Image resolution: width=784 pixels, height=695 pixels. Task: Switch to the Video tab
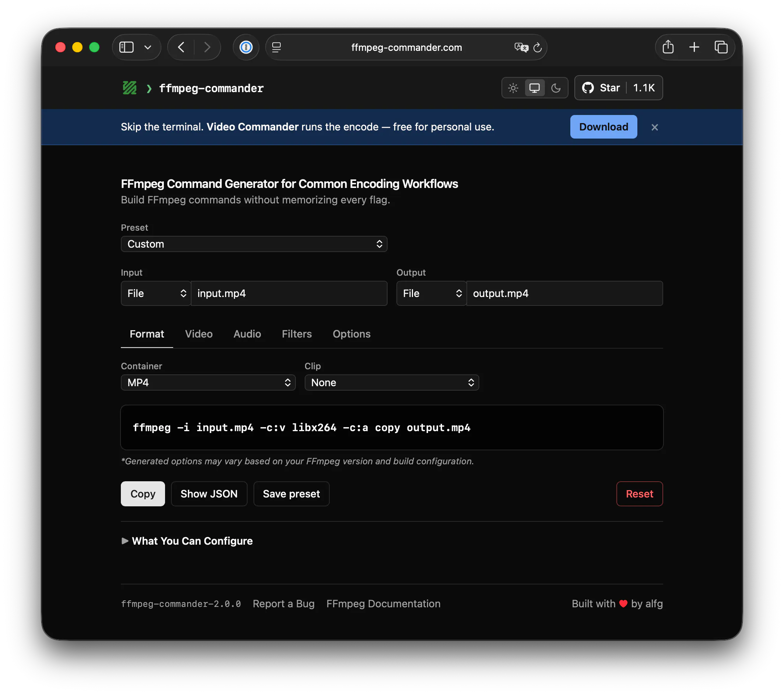pyautogui.click(x=199, y=334)
